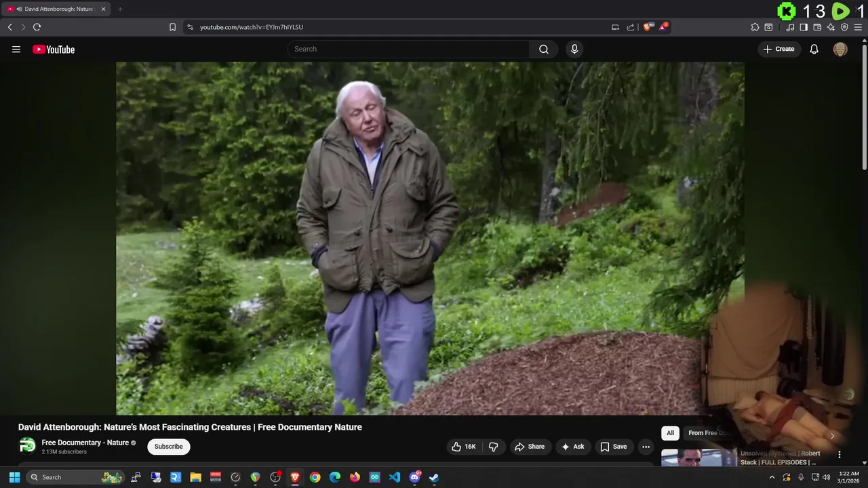Go to the YouTube home logo
The width and height of the screenshot is (868, 488).
click(x=54, y=49)
